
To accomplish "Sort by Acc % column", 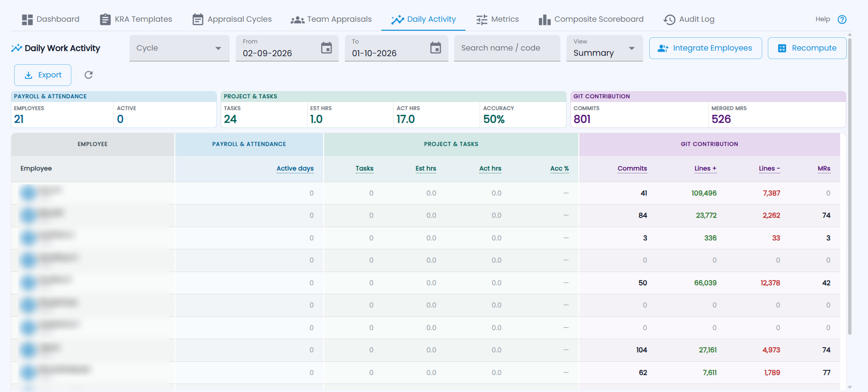I will tap(559, 169).
